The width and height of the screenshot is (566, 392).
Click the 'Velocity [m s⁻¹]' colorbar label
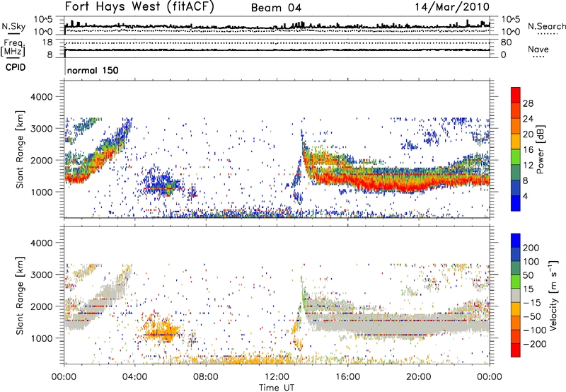pos(553,295)
